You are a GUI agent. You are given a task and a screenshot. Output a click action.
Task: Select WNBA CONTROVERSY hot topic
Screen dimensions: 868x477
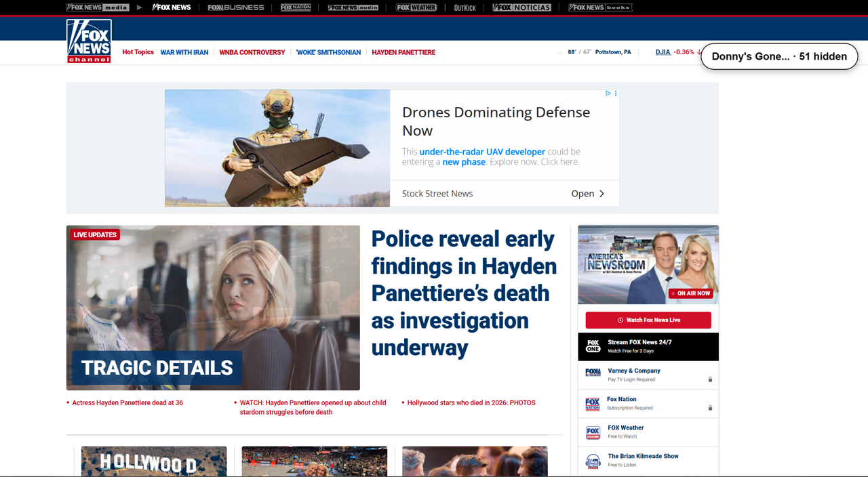[x=252, y=52]
